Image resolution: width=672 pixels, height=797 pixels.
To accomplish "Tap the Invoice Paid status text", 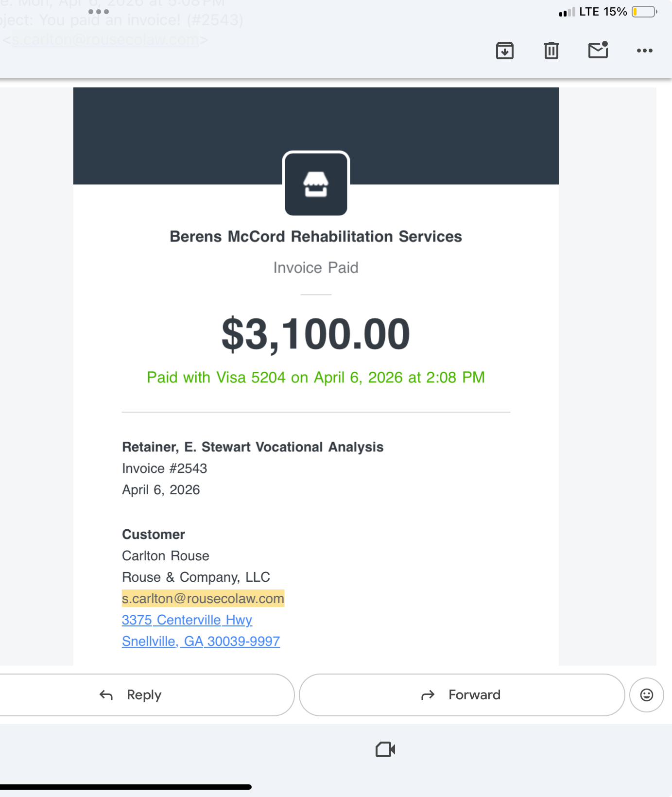I will click(316, 268).
